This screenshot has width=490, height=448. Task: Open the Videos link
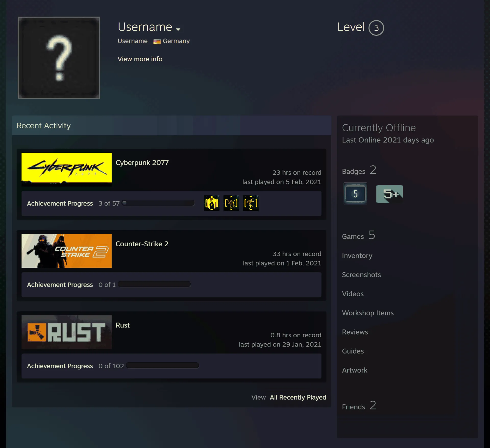pyautogui.click(x=353, y=294)
